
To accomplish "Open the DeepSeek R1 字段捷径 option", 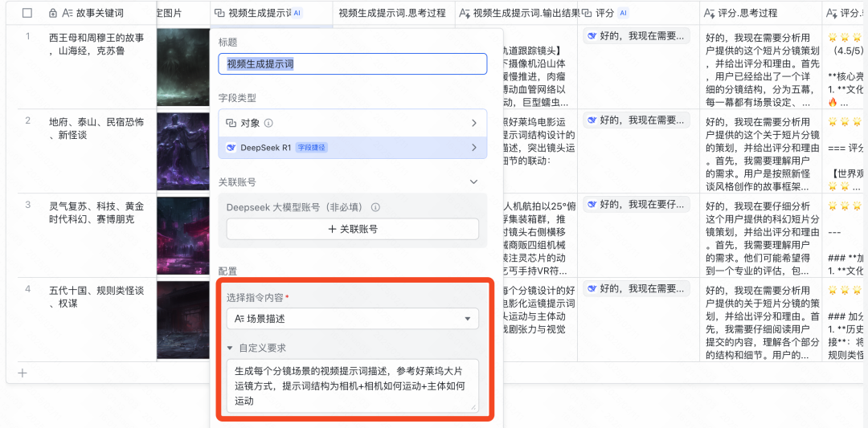I will tap(353, 148).
